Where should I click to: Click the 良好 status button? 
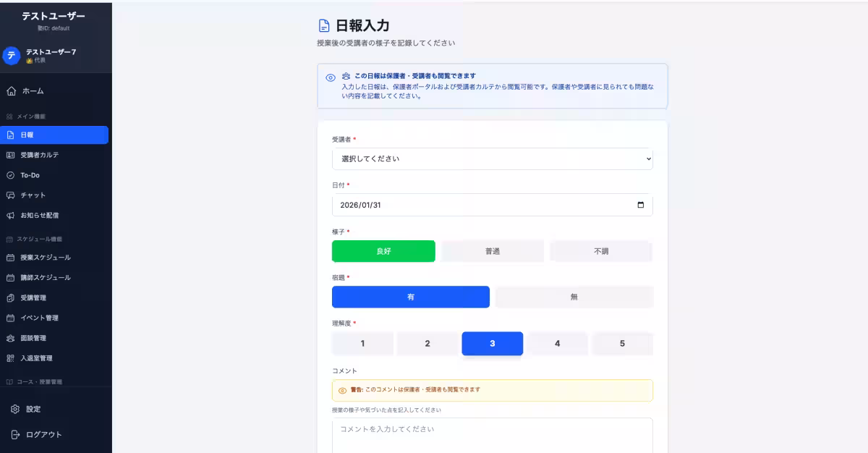383,250
